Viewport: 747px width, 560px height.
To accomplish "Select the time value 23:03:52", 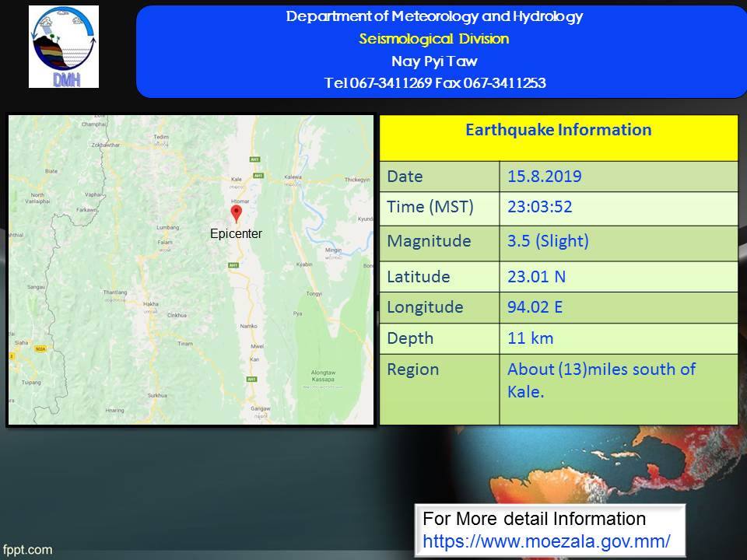I will point(540,207).
